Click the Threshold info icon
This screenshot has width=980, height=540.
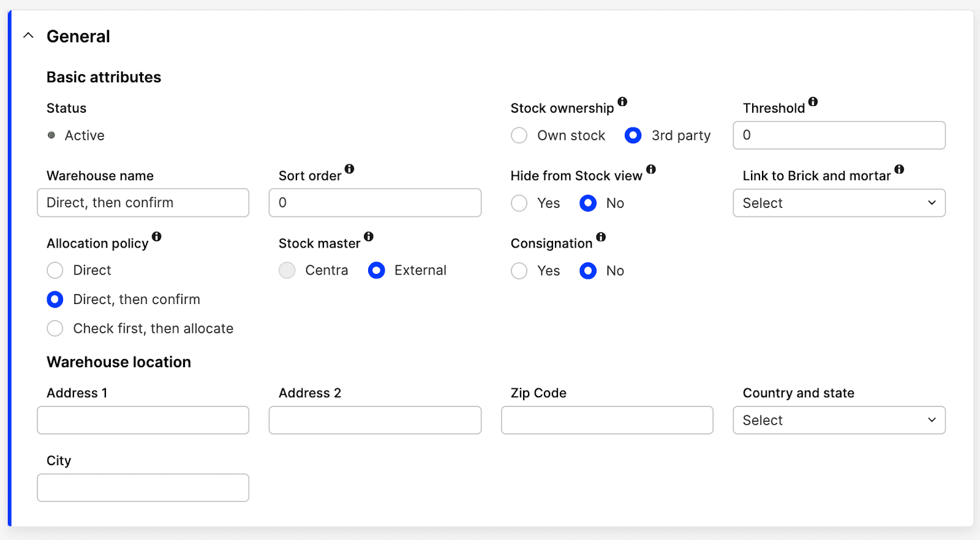click(x=813, y=102)
